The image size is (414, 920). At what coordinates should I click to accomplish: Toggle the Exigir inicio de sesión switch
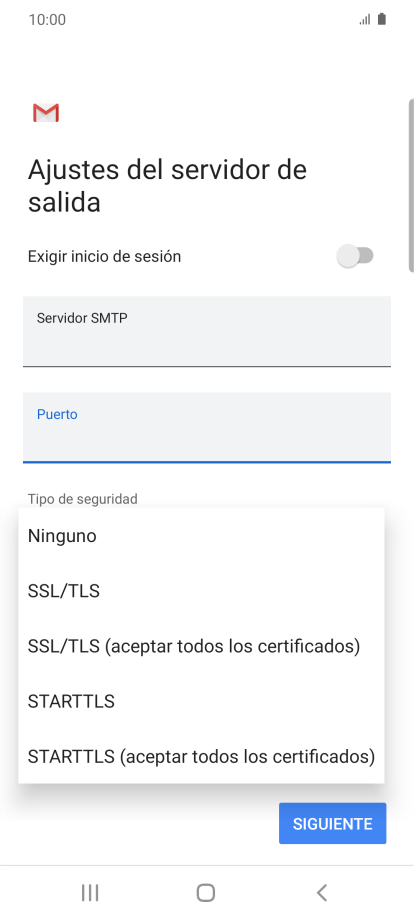coord(355,256)
